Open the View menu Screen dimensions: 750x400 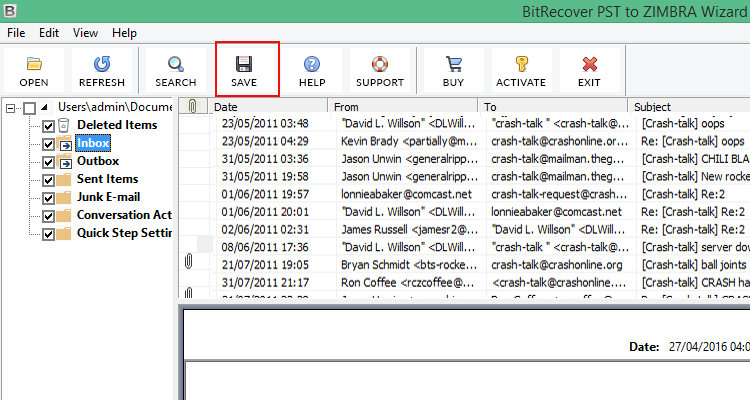point(85,33)
